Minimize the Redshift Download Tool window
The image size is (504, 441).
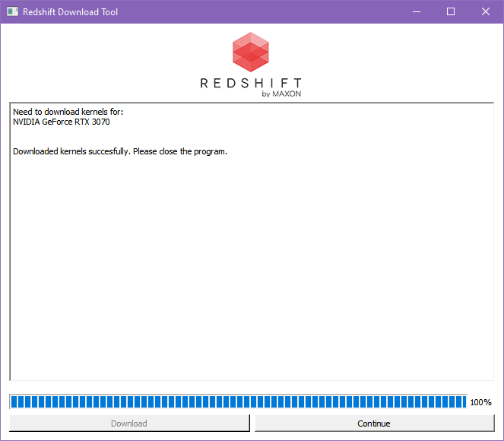tap(417, 12)
